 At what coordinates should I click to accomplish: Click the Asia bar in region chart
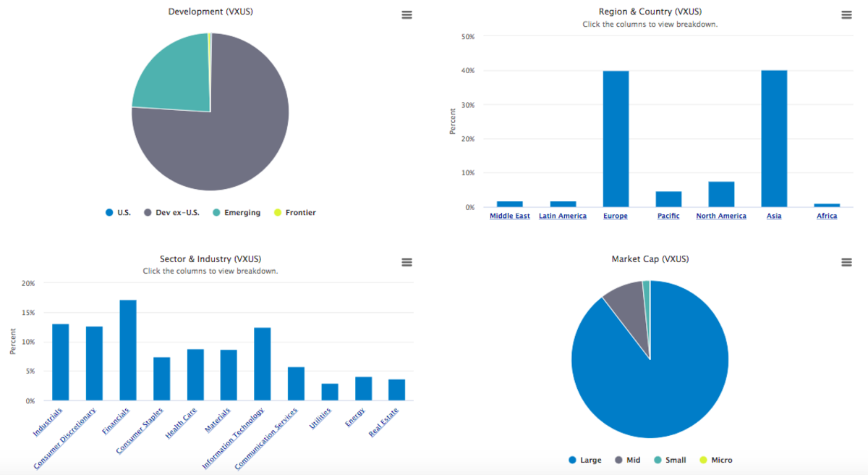click(x=774, y=138)
